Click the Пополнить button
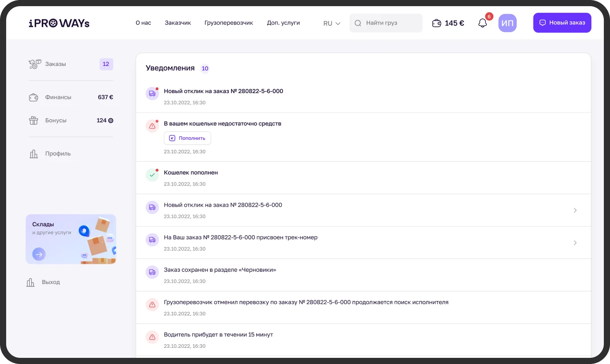This screenshot has height=364, width=610. [x=187, y=138]
